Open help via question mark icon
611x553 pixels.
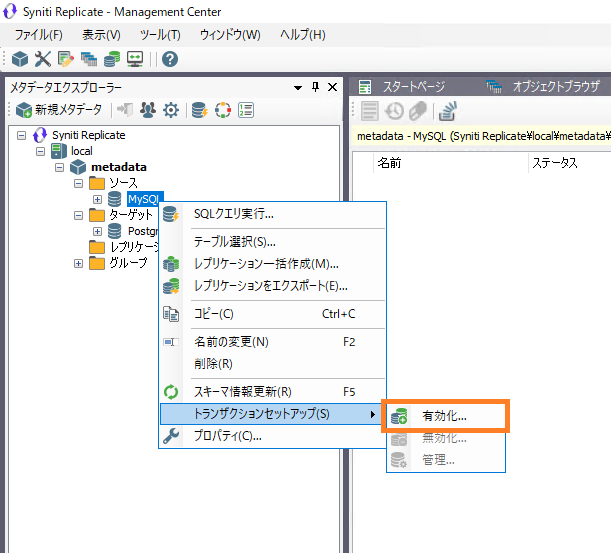(170, 59)
